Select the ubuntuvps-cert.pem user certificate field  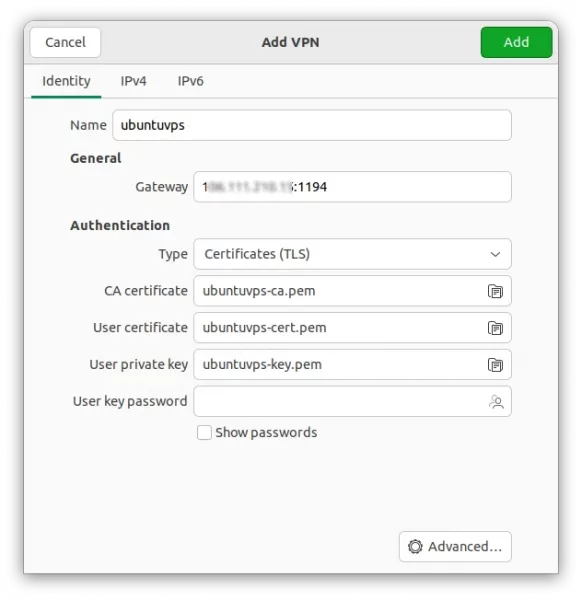pyautogui.click(x=352, y=328)
